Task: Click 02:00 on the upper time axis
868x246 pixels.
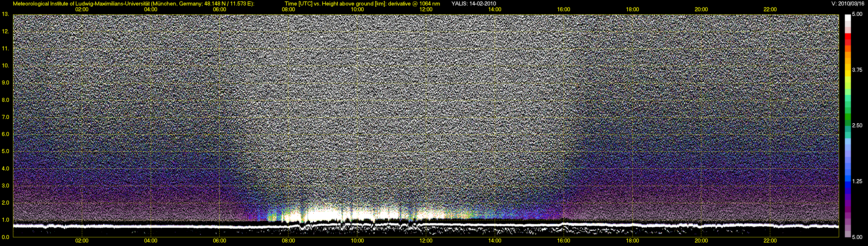Action: click(x=82, y=10)
